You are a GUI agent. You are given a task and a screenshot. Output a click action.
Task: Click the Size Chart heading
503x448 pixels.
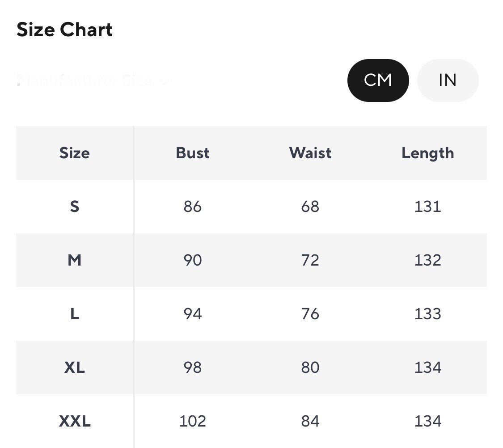[x=64, y=30]
